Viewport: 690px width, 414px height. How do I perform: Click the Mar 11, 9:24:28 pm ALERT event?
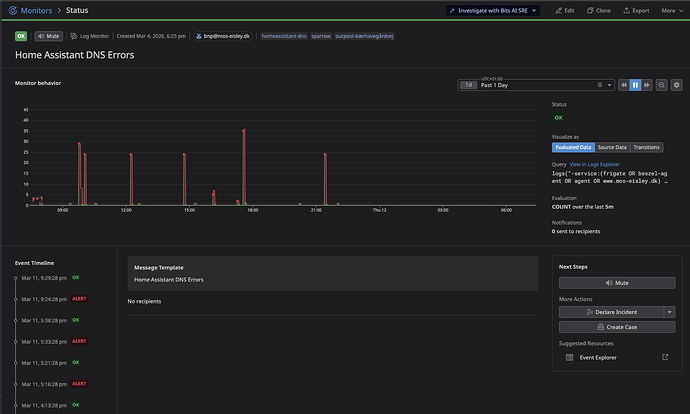coord(54,299)
